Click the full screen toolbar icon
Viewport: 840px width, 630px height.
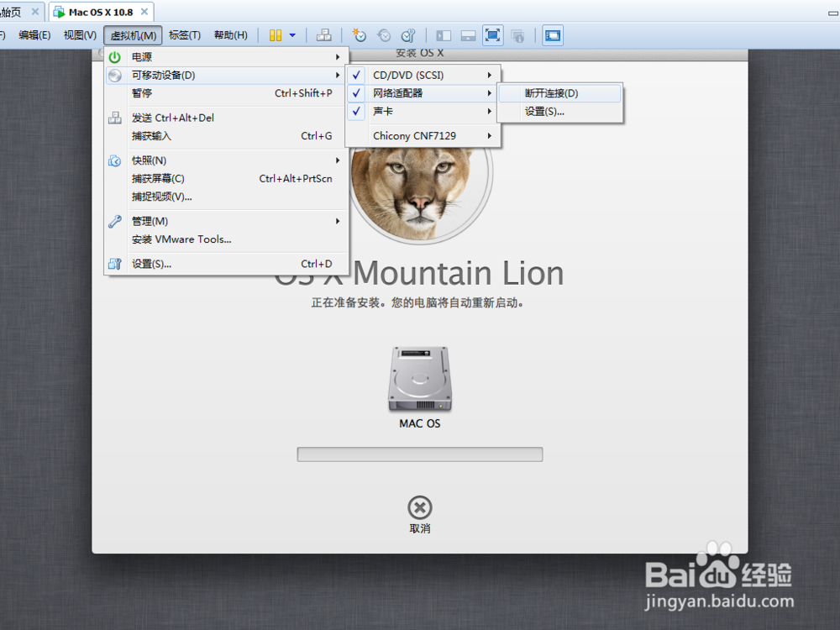[493, 35]
